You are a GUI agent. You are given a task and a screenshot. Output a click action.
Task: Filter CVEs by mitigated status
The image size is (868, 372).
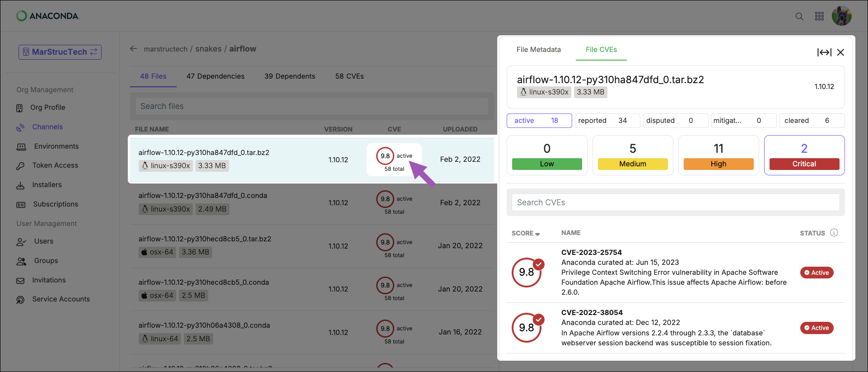coord(743,121)
